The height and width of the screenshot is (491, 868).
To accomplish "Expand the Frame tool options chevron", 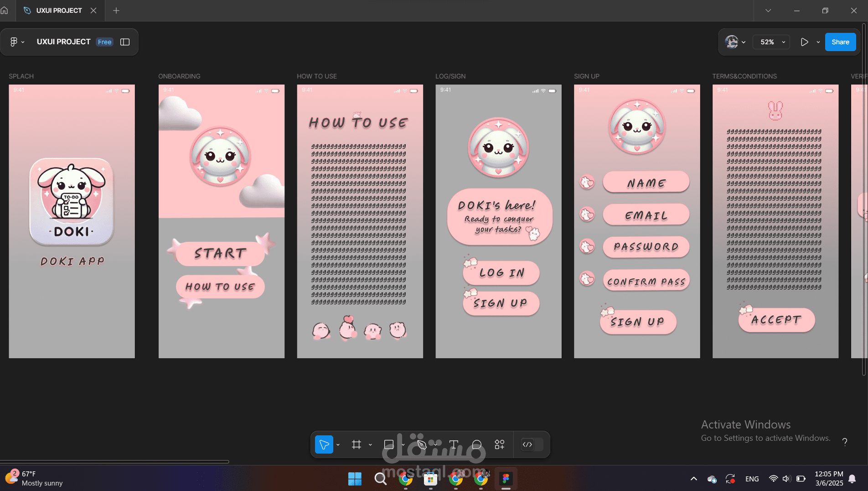I will coord(370,444).
